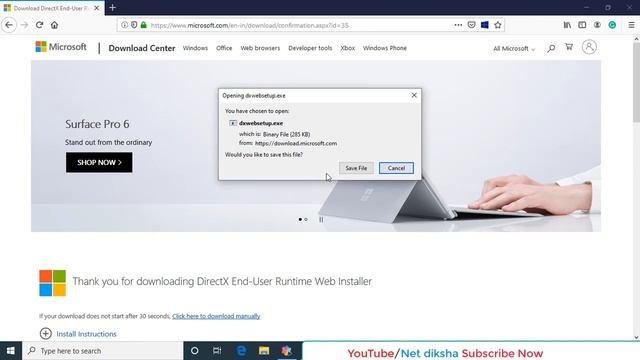
Task: Open the Firefox account icon
Action: coord(597,25)
